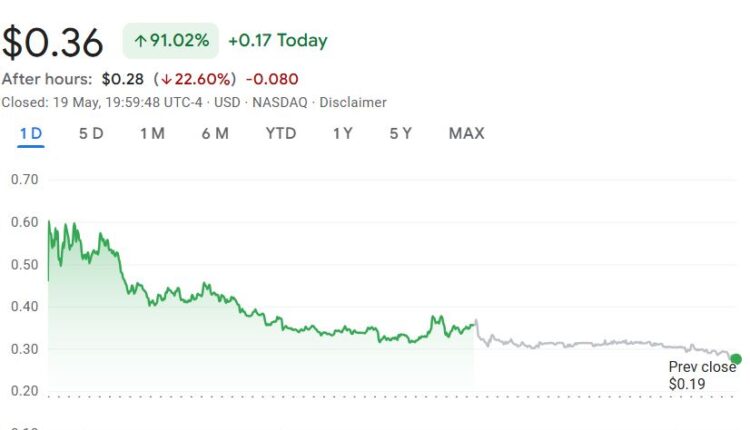The width and height of the screenshot is (750, 430).
Task: Switch to the 1Y chart range
Action: (342, 133)
